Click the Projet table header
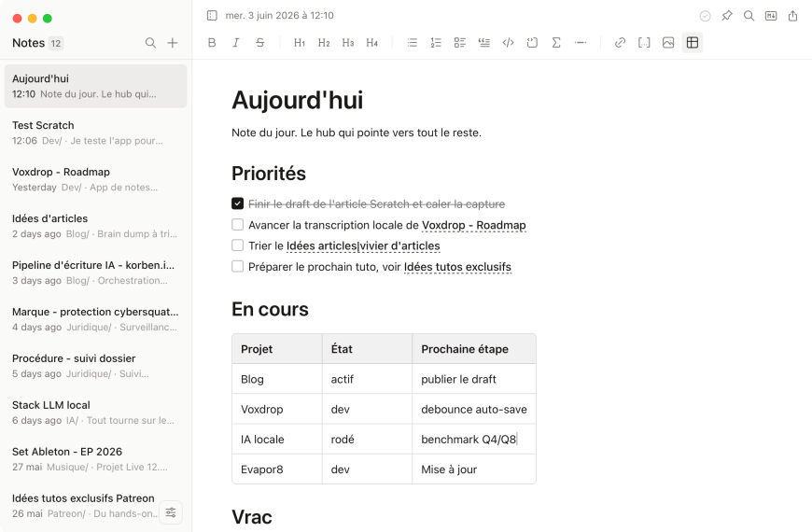Screen dimensions: 812x532 [277, 349]
